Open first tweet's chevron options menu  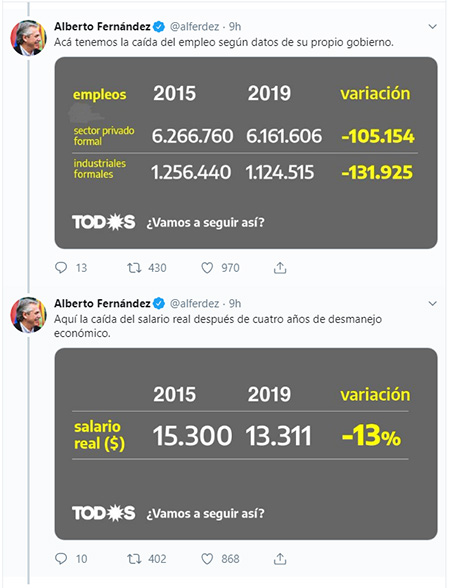(432, 27)
